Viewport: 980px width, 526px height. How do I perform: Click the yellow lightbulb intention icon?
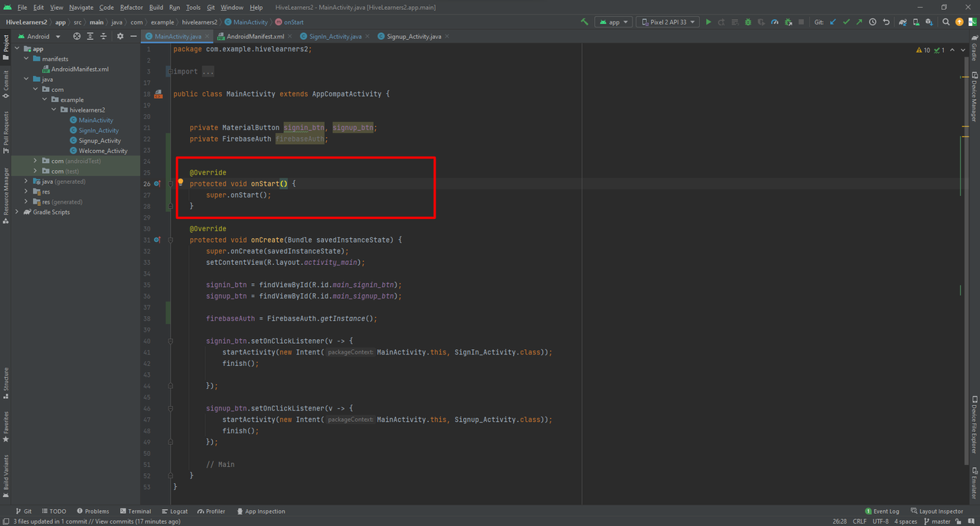point(181,183)
